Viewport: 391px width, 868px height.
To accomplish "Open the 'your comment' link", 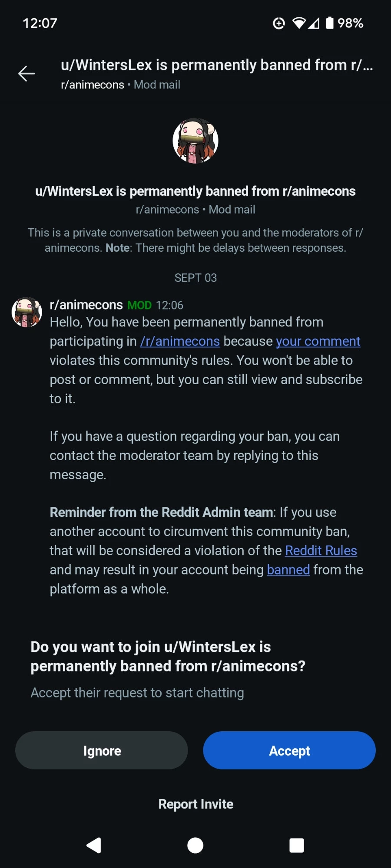I will click(318, 342).
